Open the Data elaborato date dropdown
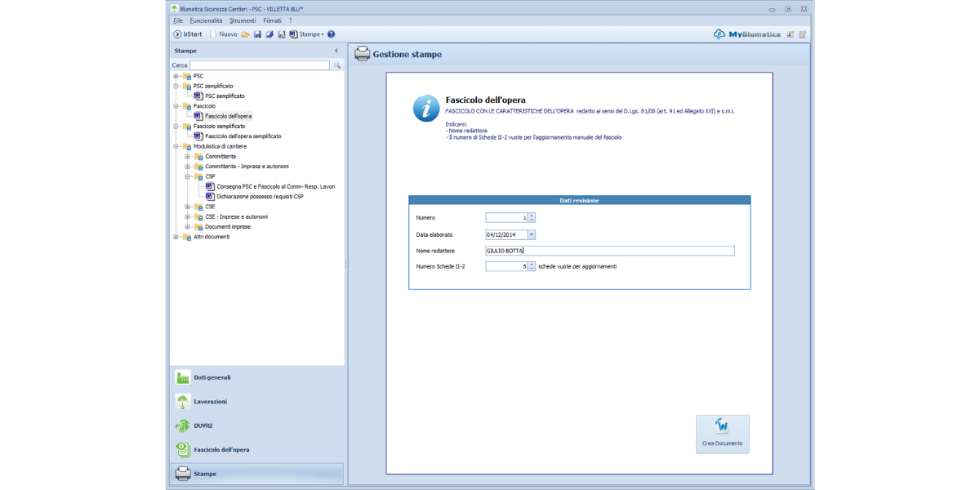Screen dimensions: 980x490 click(x=532, y=234)
